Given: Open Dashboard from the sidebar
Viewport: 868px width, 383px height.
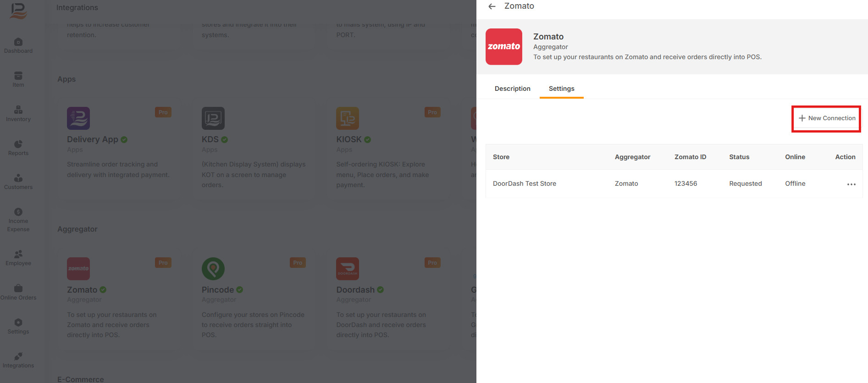Looking at the screenshot, I should coord(18,46).
